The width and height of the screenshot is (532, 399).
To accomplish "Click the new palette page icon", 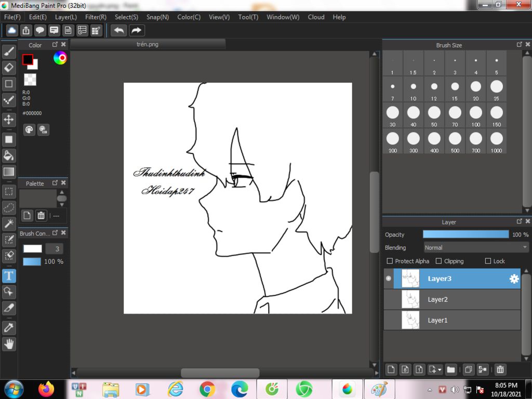I will [27, 216].
